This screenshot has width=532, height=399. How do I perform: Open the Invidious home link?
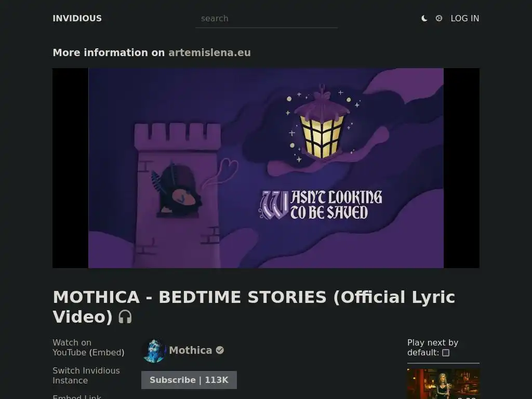[77, 18]
